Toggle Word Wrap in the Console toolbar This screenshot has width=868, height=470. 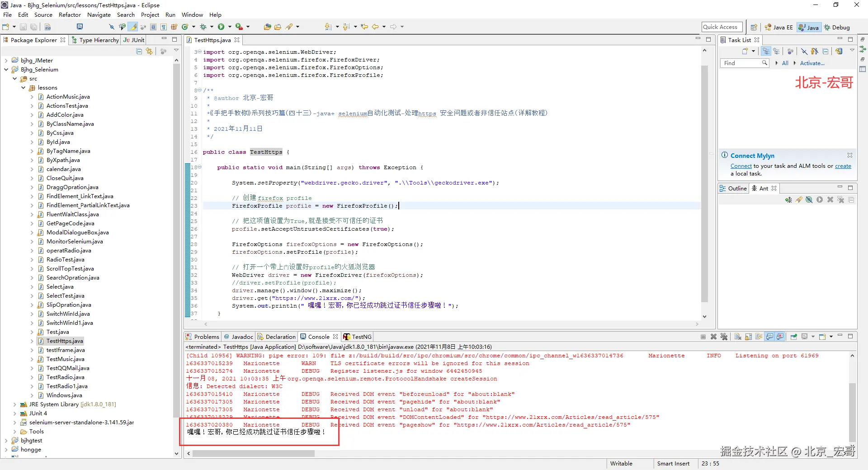pyautogui.click(x=759, y=337)
